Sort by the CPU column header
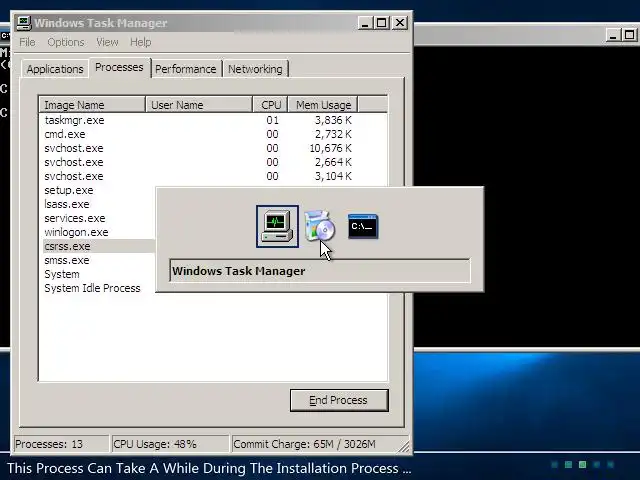The width and height of the screenshot is (640, 480). 271,105
